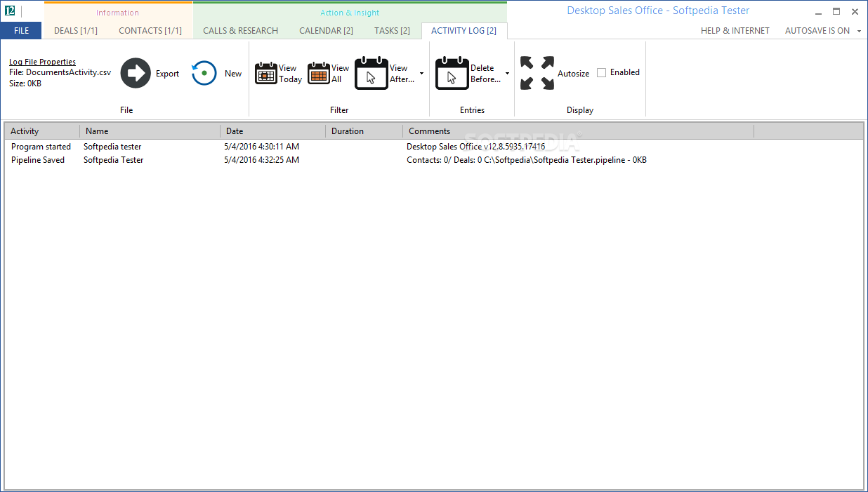The image size is (868, 492).
Task: Click the 'Softpedia Tester' name in Pipeline row
Action: [x=113, y=160]
